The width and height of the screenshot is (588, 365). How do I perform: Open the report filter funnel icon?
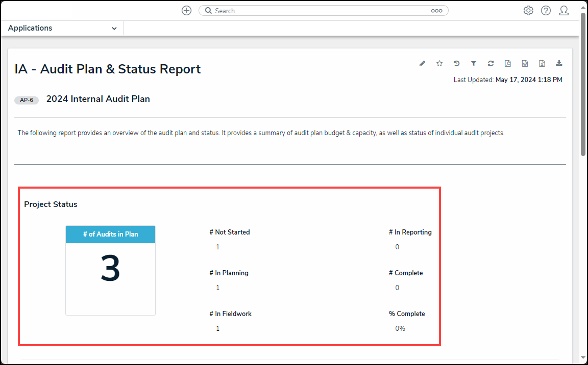click(x=474, y=64)
